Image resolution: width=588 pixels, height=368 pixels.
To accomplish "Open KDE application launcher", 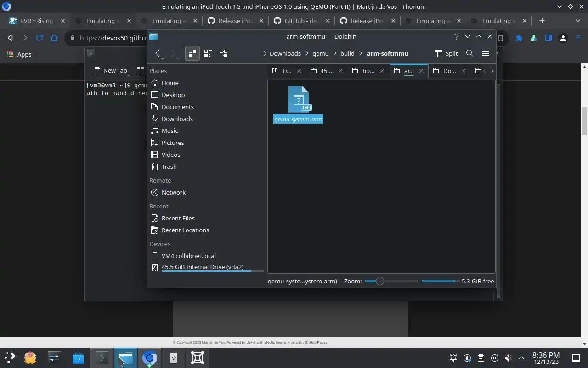I will 10,357.
